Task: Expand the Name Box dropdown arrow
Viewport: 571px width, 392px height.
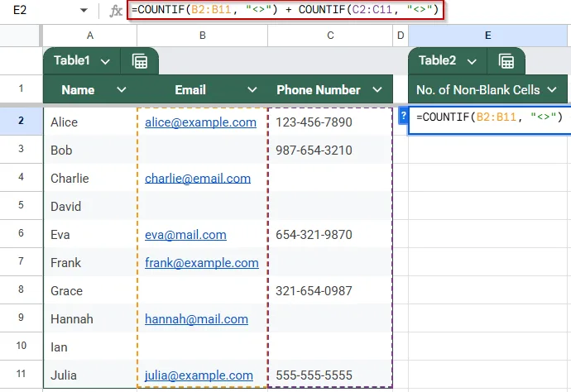Action: 84,10
